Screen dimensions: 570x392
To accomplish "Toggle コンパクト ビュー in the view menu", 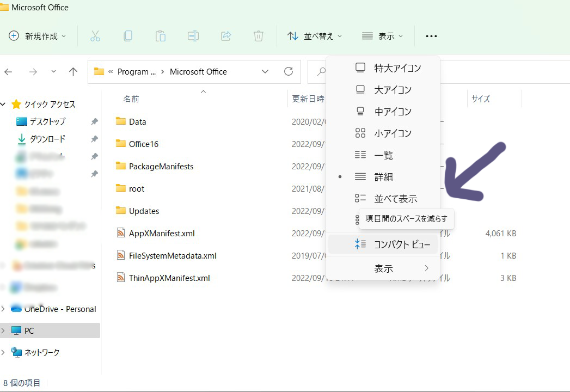I will pyautogui.click(x=383, y=244).
